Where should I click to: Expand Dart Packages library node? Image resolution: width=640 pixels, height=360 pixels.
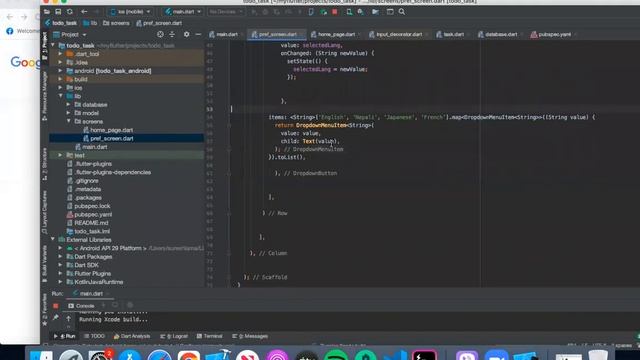tap(60, 256)
